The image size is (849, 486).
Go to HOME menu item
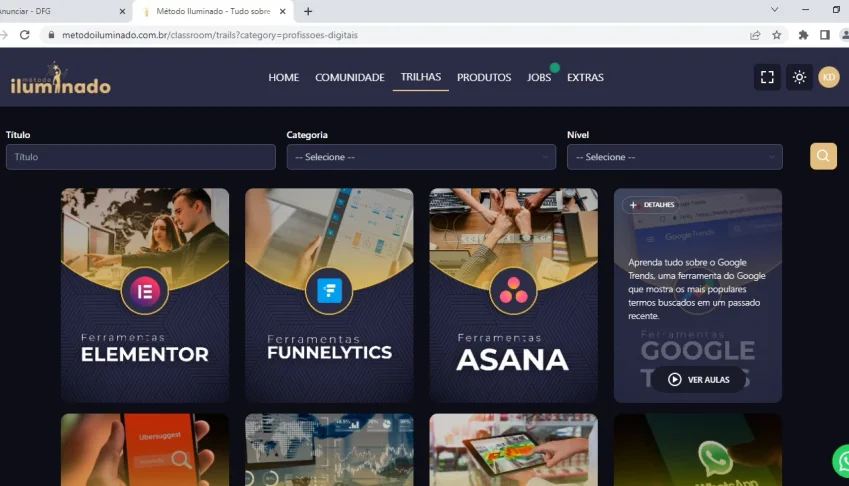[284, 77]
